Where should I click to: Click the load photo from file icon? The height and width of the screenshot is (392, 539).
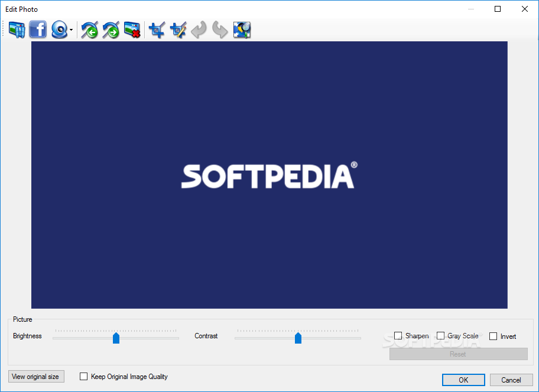[17, 30]
